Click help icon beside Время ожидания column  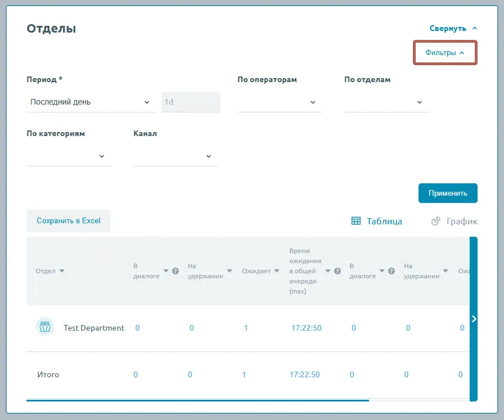tap(337, 271)
